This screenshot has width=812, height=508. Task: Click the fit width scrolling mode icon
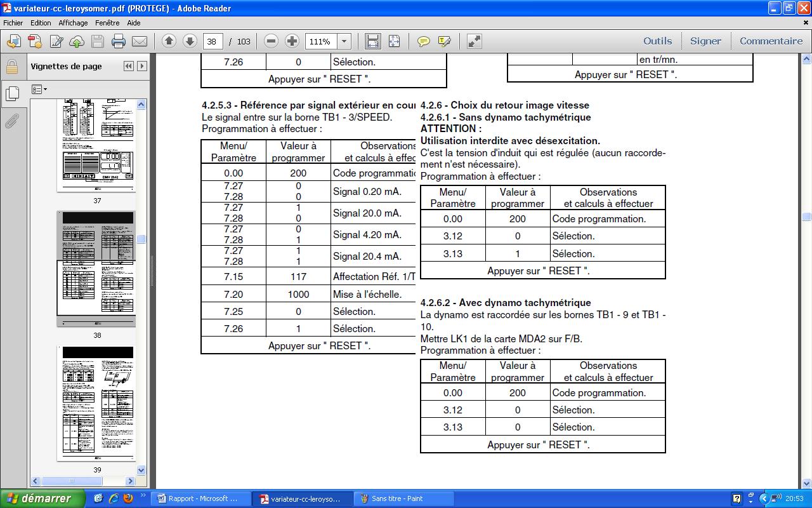(373, 41)
